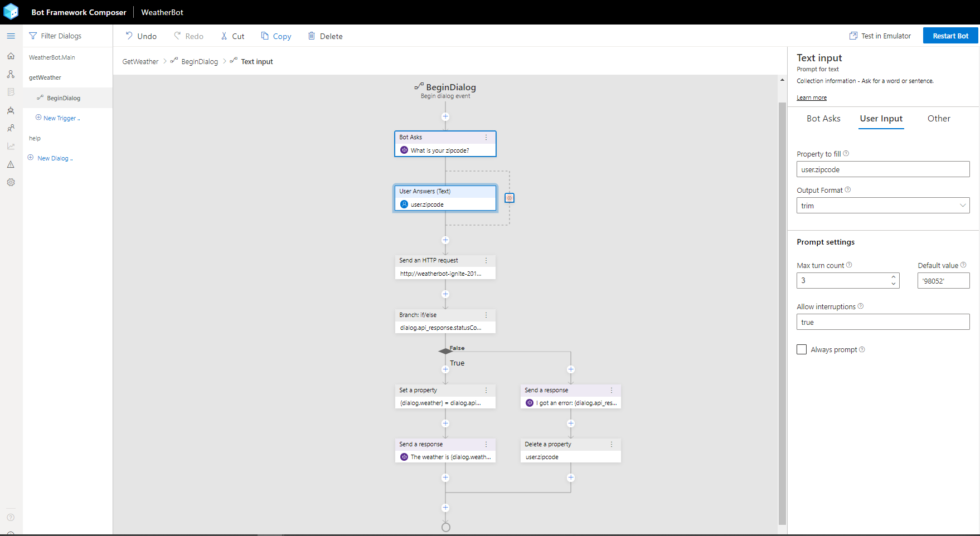
Task: Open Design Flow icon in sidebar
Action: pyautogui.click(x=11, y=74)
